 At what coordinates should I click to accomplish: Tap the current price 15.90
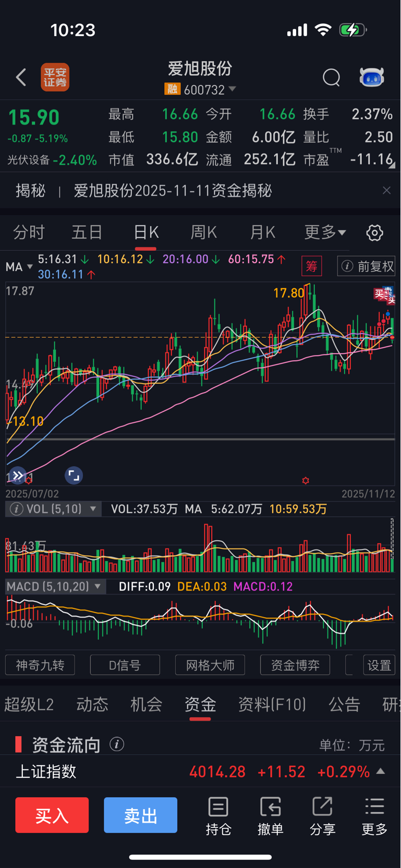[34, 117]
